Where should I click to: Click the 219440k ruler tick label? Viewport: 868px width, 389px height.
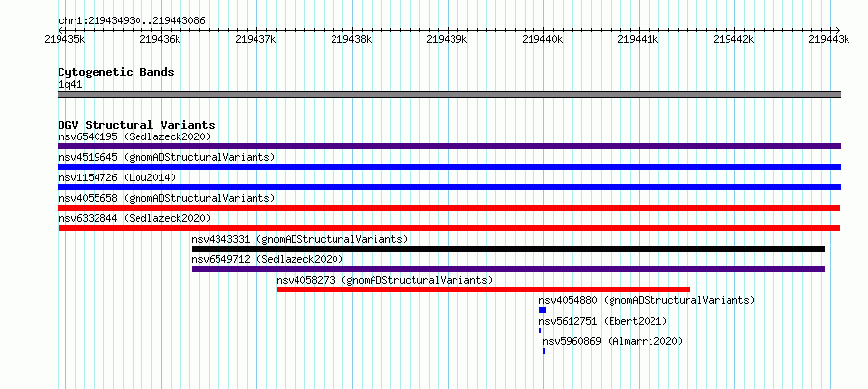click(542, 39)
